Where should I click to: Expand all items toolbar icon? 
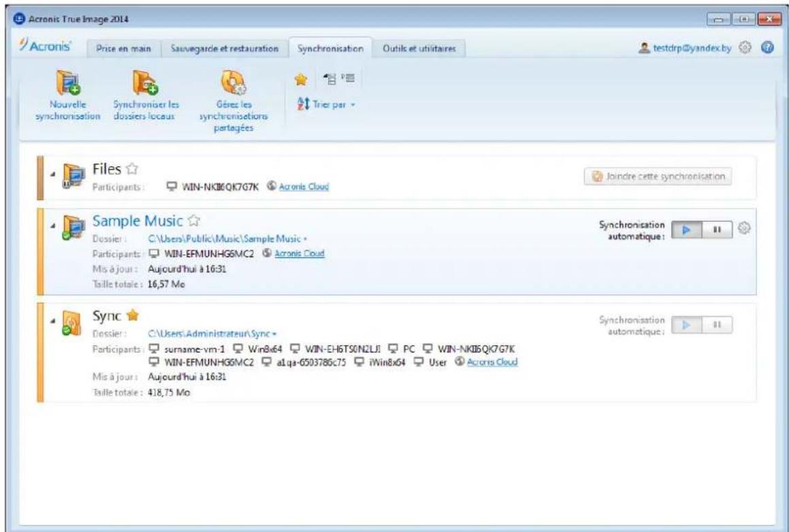(x=348, y=78)
